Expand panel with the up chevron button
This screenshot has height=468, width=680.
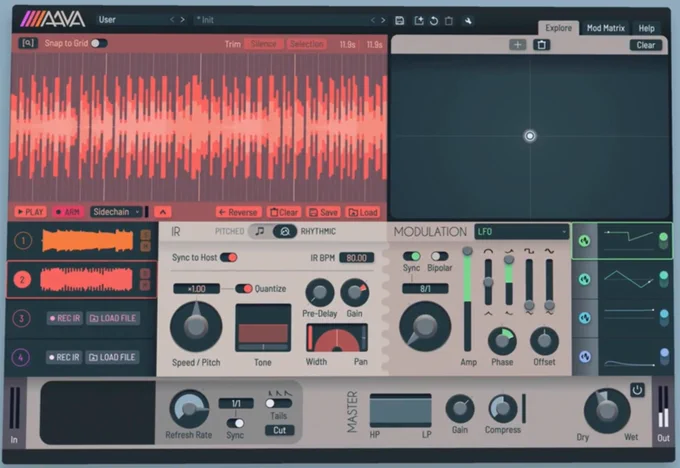(163, 212)
